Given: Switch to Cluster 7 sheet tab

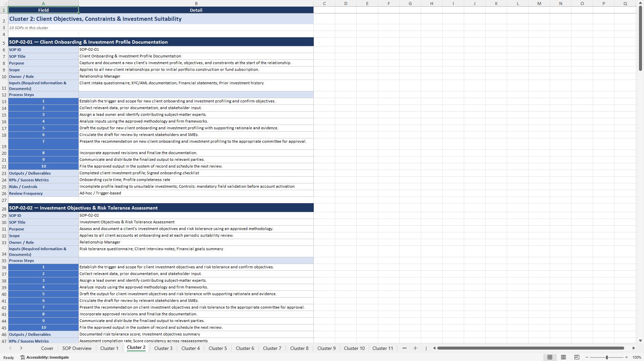Looking at the screenshot, I should pos(272,348).
